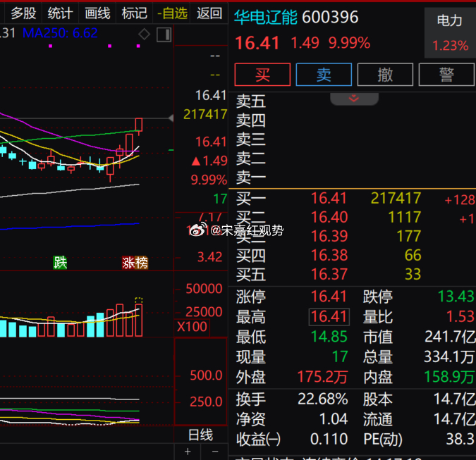Remove stock via -自选 watchlist item
Screen dimensions: 476x460
click(x=172, y=13)
